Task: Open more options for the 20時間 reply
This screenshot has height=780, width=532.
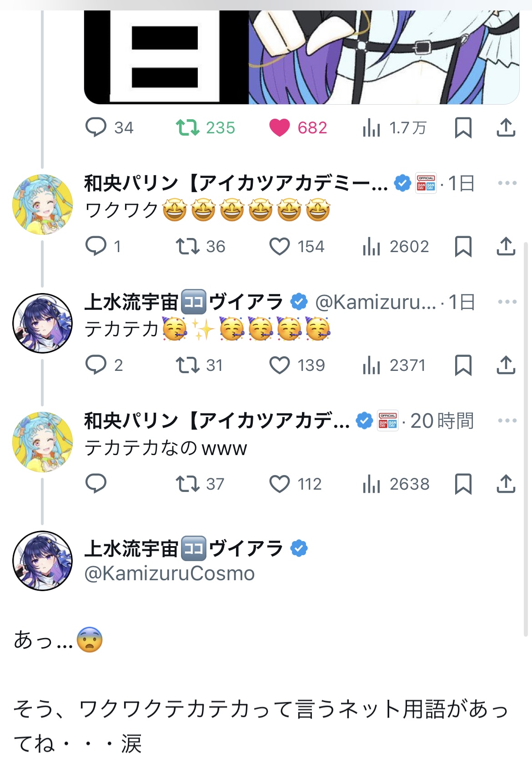Action: pos(507,421)
